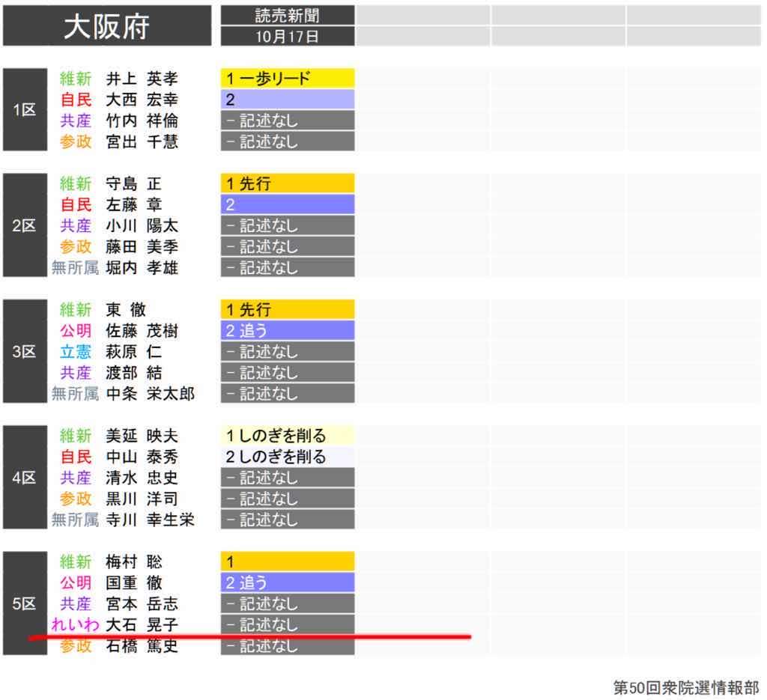The width and height of the screenshot is (767, 700).
Task: Select the 3区 district label
Action: (x=24, y=351)
